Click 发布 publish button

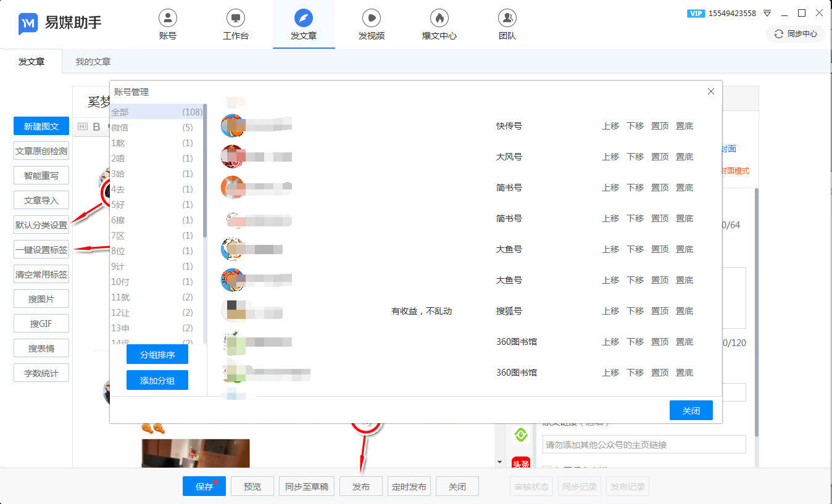coord(361,486)
